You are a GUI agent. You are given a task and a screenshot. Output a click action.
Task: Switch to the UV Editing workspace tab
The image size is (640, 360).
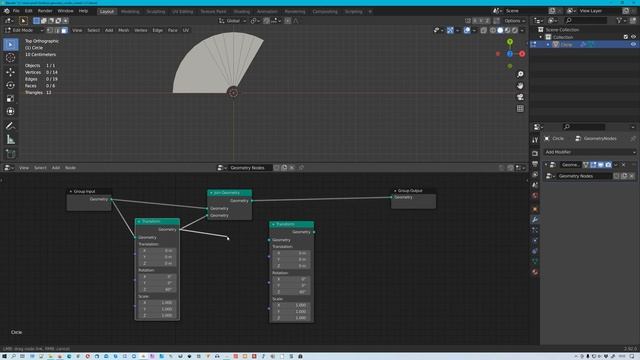[182, 11]
